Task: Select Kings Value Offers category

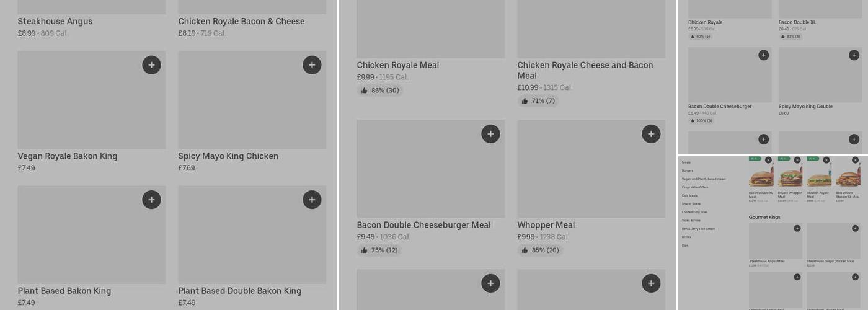Action: (x=695, y=187)
